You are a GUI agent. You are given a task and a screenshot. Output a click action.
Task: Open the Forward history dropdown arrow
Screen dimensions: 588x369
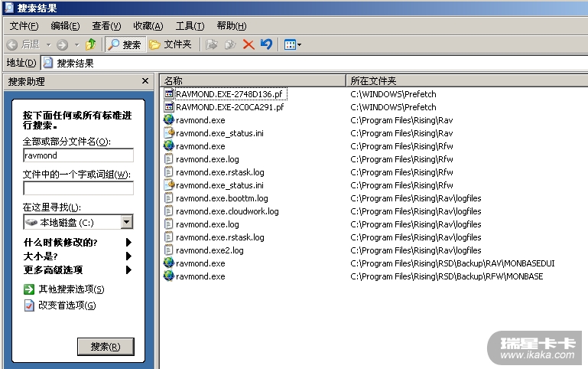coord(77,45)
